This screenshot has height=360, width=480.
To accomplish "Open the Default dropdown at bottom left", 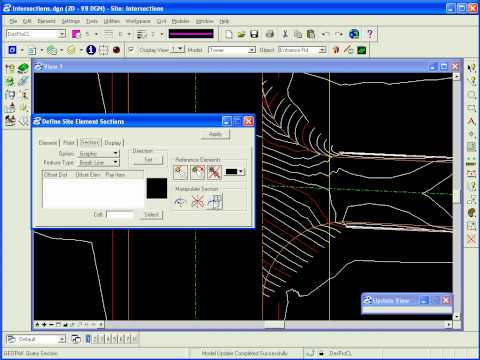I will (x=62, y=339).
